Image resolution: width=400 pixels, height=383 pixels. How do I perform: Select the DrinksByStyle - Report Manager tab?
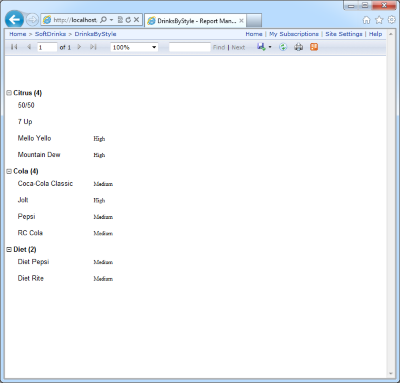coord(196,21)
